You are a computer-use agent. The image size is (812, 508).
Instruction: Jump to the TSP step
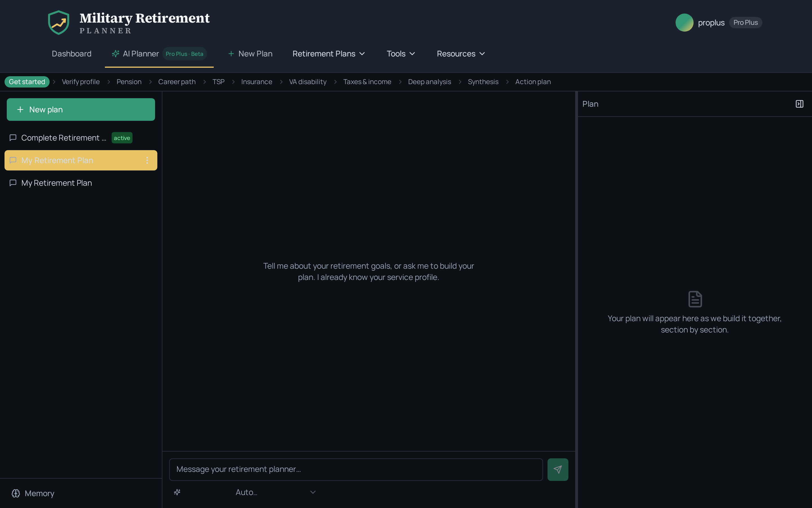coord(219,82)
